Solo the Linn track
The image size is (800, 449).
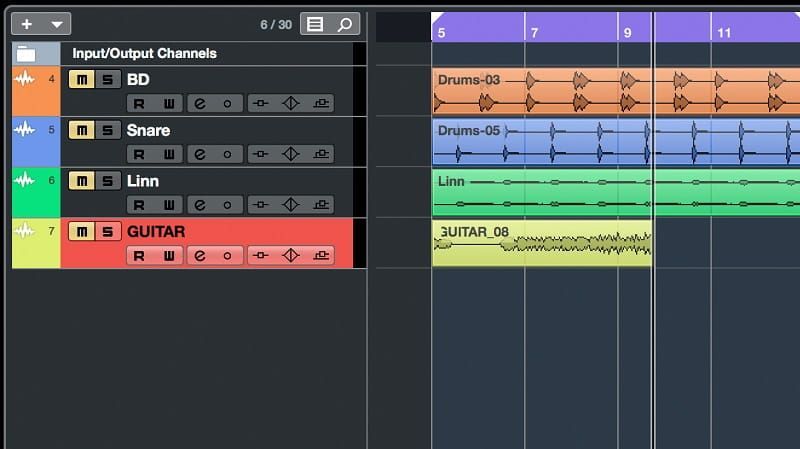(106, 181)
